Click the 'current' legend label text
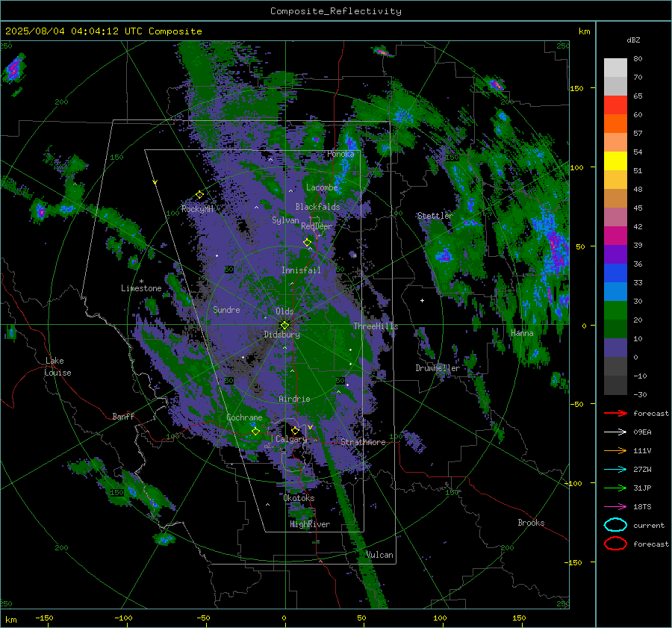This screenshot has height=628, width=672. click(648, 525)
